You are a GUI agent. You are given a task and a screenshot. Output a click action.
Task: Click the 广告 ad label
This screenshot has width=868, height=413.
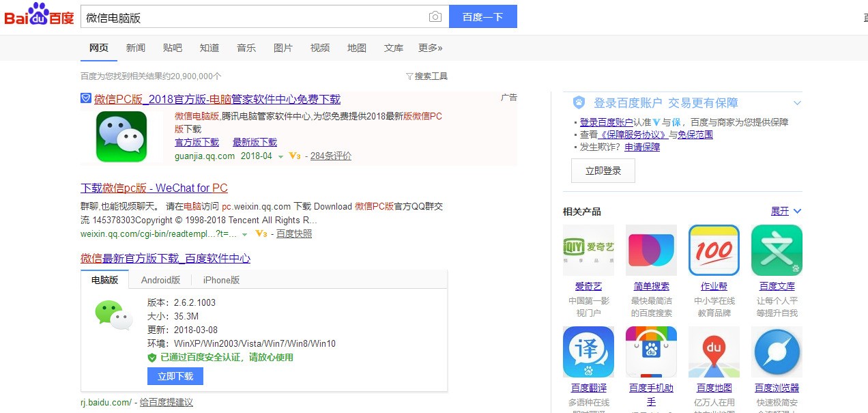509,98
